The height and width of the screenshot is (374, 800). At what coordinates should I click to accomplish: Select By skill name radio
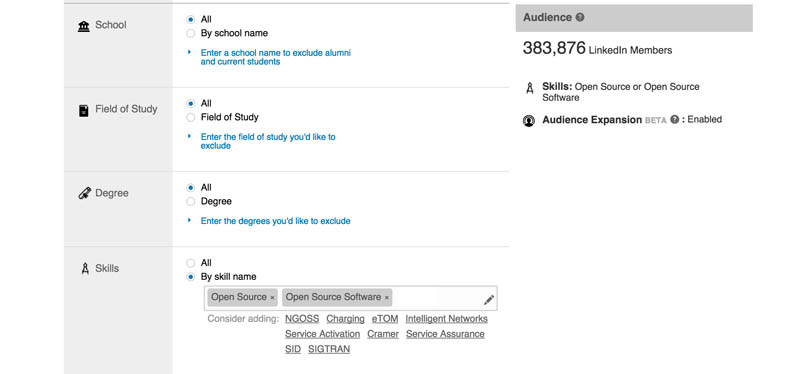191,277
